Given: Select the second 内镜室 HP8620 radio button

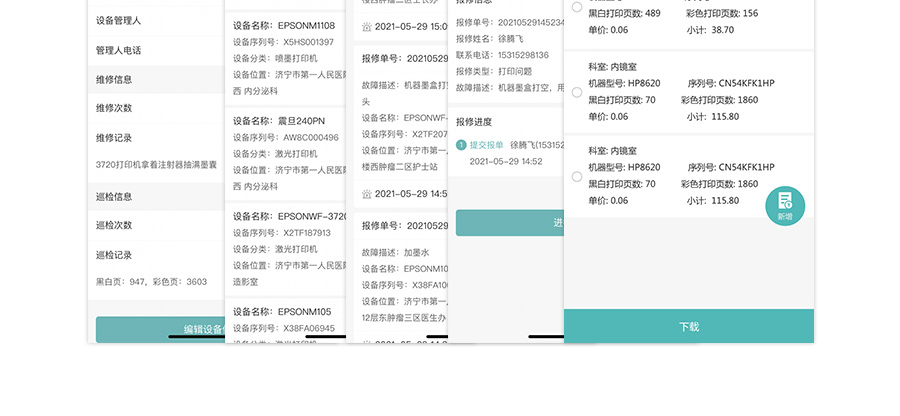Looking at the screenshot, I should click(x=576, y=176).
